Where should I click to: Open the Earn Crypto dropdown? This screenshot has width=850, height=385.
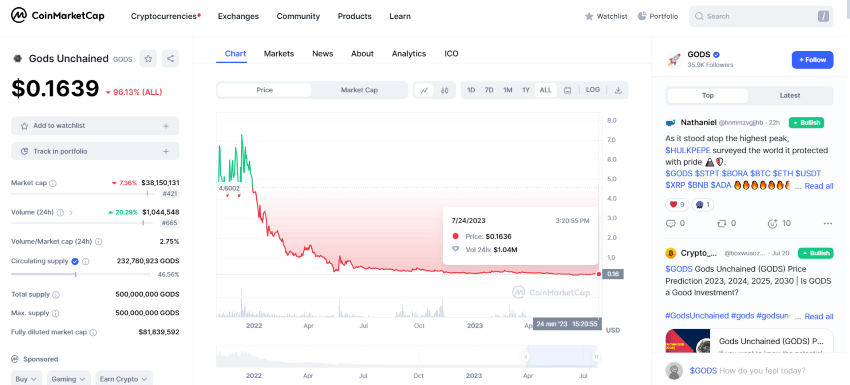pos(124,379)
